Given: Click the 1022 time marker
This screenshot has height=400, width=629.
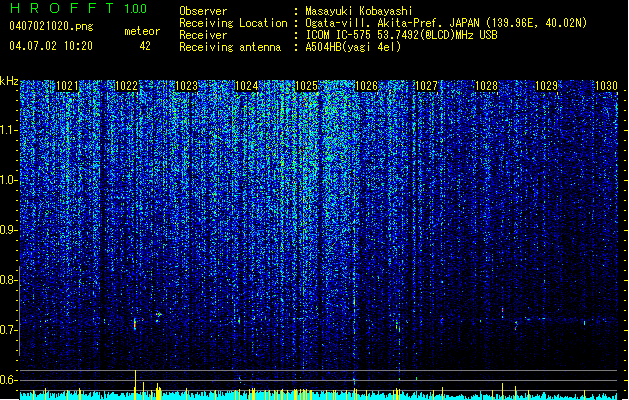Looking at the screenshot, I should (x=126, y=86).
